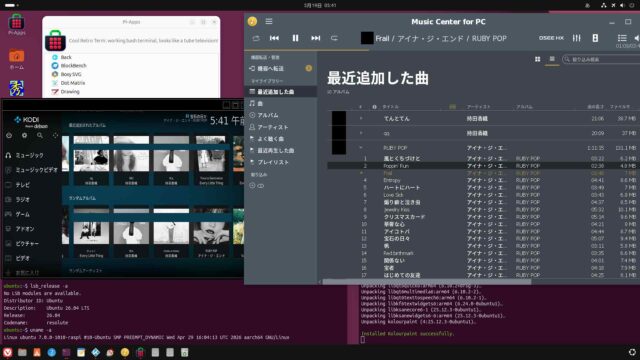Sort by the アーティスト column header
640x360 pixels.
478,107
